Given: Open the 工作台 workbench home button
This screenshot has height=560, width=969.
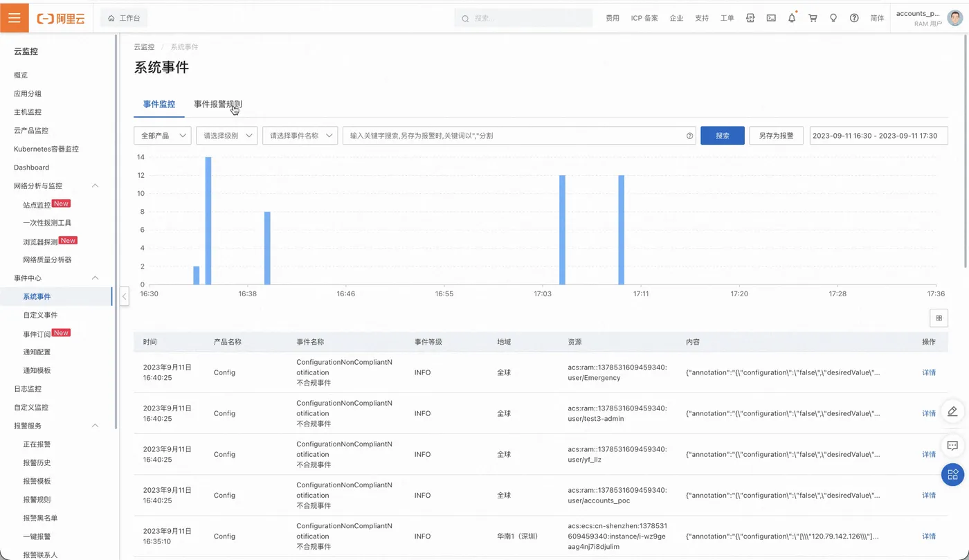Looking at the screenshot, I should tap(124, 18).
